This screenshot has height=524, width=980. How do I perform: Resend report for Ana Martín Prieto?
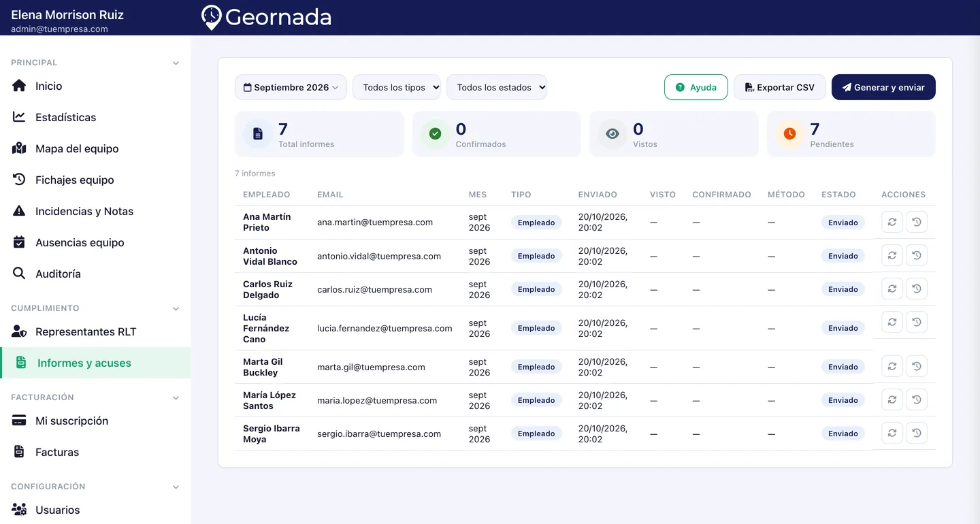[x=892, y=222]
